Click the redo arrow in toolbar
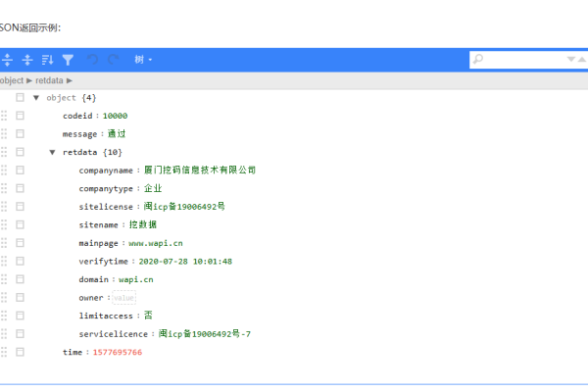This screenshot has height=392, width=588. pos(113,60)
